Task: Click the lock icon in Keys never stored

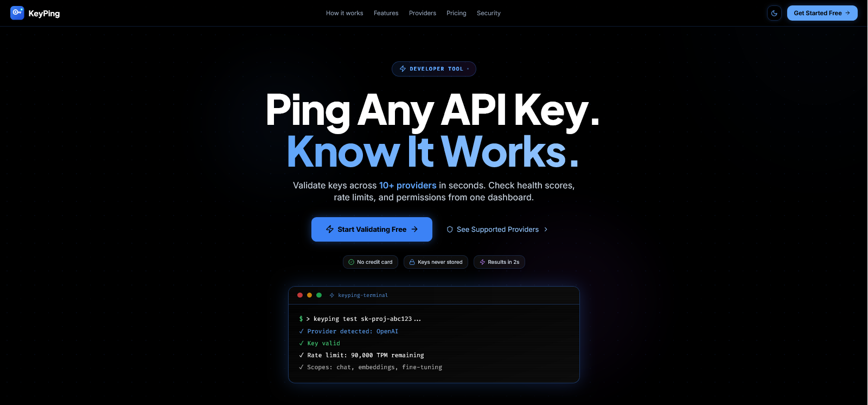Action: [x=412, y=262]
